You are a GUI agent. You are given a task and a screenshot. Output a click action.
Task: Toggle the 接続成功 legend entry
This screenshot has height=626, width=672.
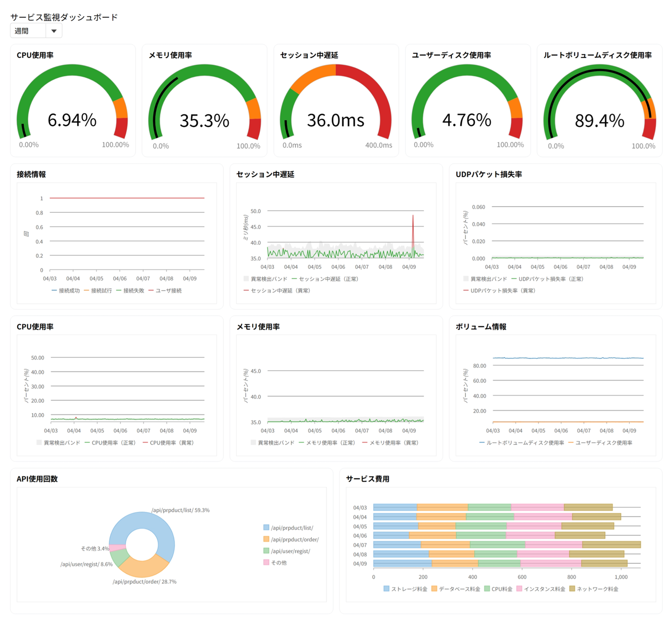click(66, 291)
